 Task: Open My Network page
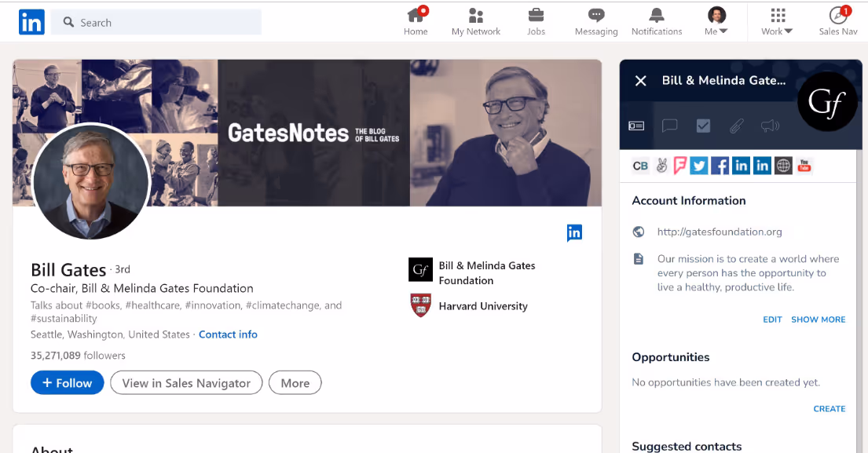[x=476, y=20]
